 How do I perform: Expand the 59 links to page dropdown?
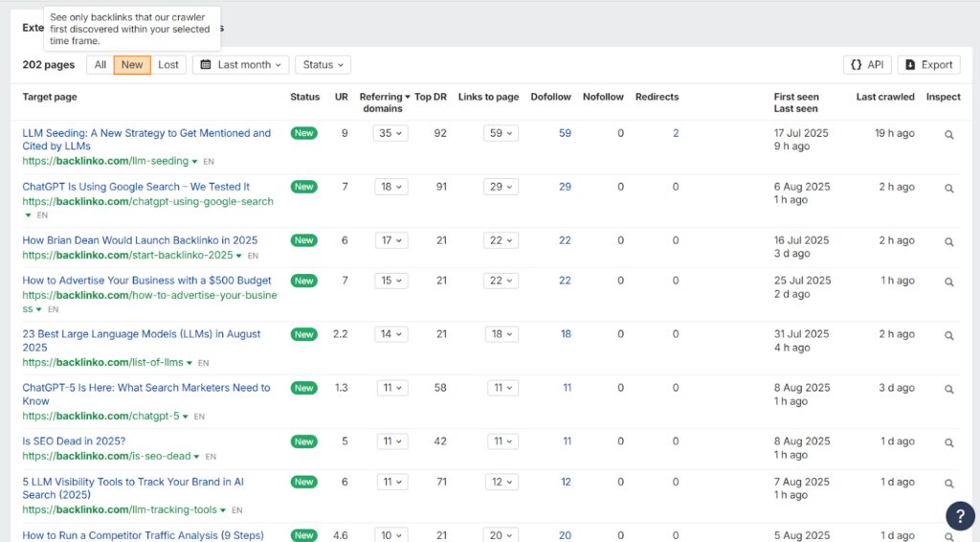point(501,133)
